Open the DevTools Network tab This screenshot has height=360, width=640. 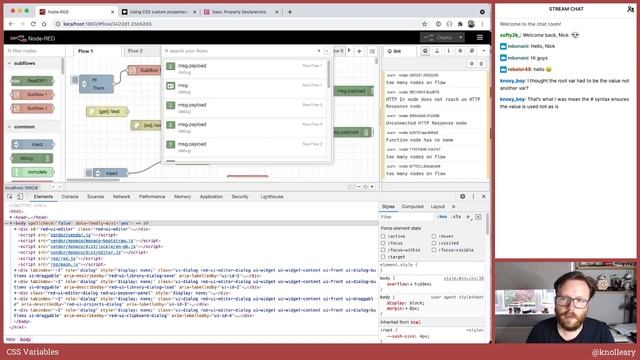tap(121, 197)
